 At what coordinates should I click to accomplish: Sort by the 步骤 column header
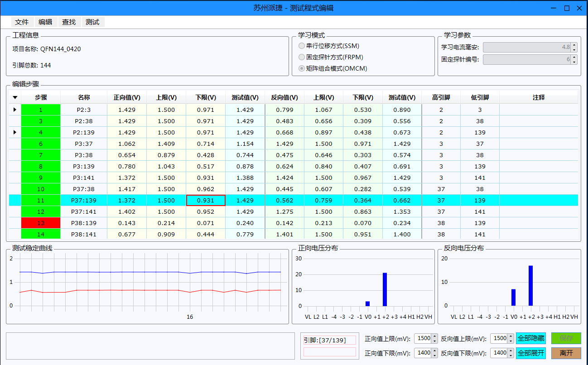41,97
